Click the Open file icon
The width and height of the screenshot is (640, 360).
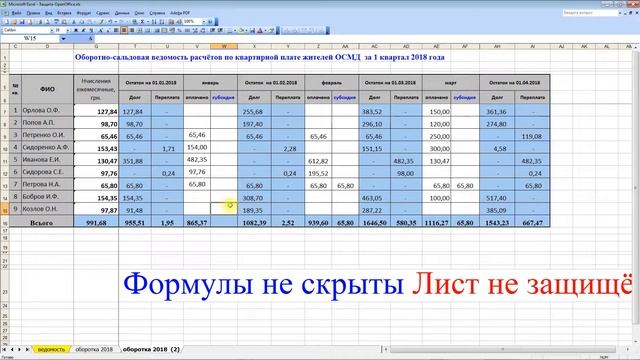click(14, 22)
